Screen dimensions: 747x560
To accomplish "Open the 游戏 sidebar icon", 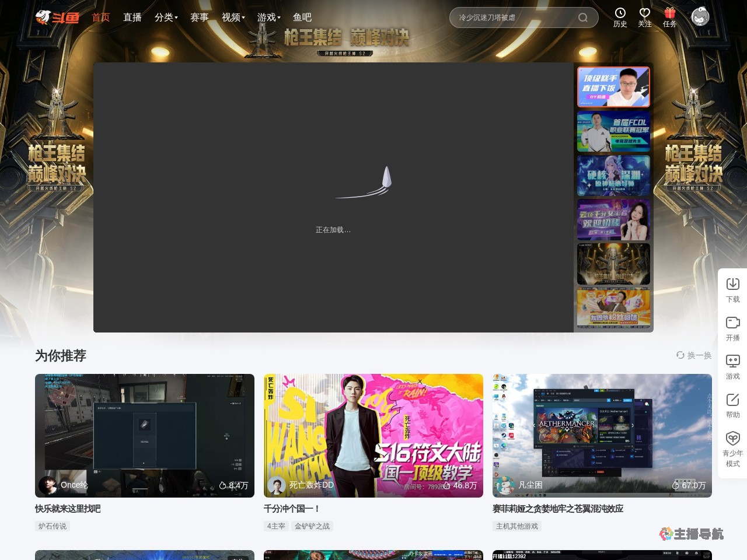I will point(732,361).
